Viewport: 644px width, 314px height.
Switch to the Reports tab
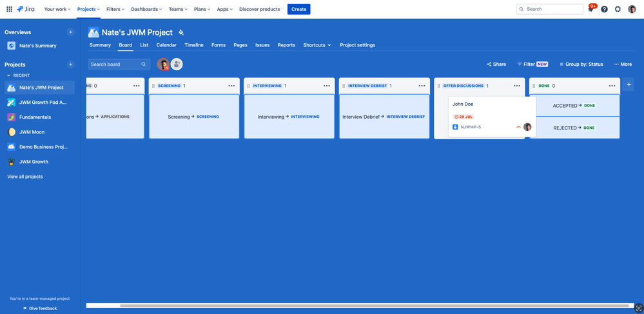tap(286, 45)
